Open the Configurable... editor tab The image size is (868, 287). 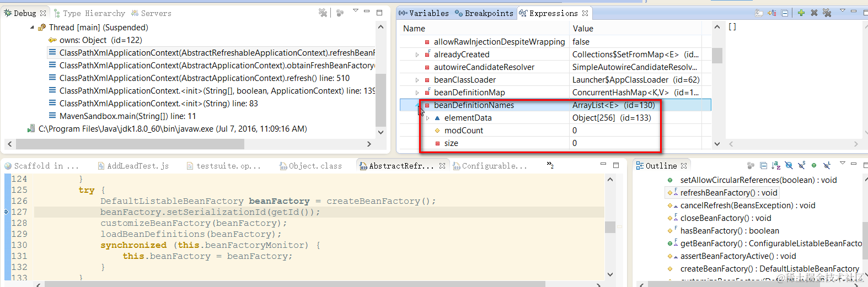[x=490, y=166]
